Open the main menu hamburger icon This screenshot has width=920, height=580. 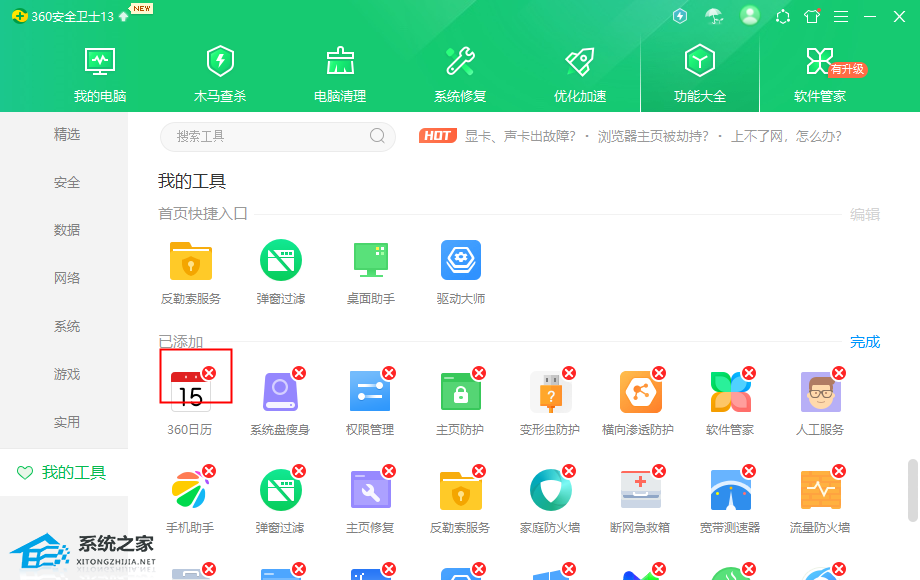pos(841,17)
